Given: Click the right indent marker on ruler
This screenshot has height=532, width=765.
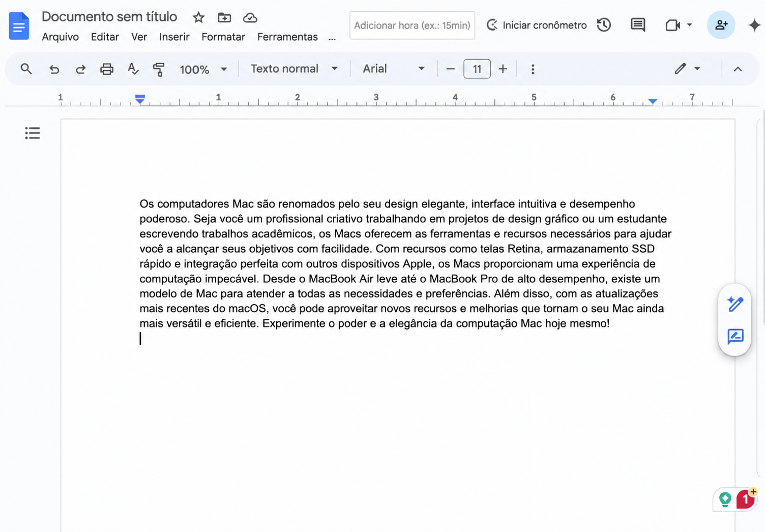Looking at the screenshot, I should coord(653,101).
